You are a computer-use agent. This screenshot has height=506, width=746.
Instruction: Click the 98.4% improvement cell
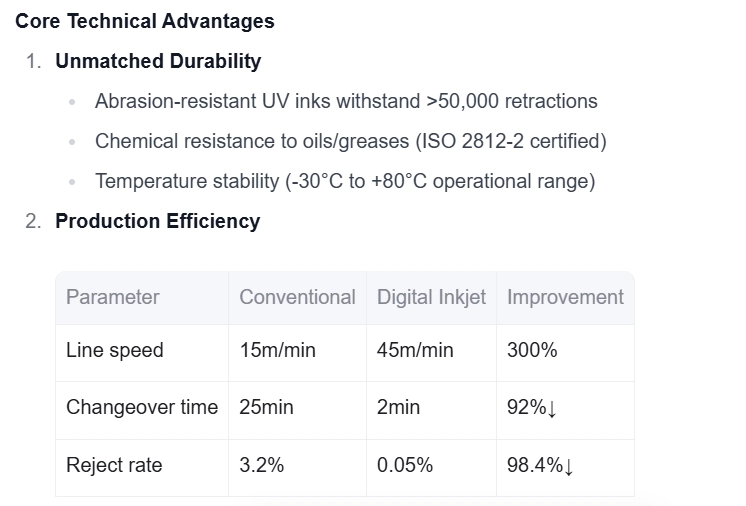541,465
